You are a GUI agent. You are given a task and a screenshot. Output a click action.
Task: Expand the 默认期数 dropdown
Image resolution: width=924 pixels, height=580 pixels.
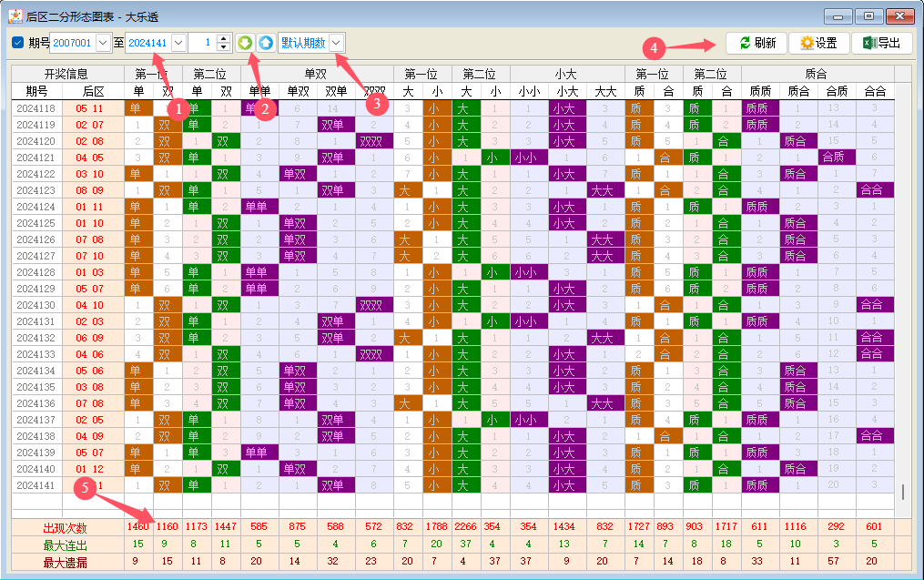336,43
